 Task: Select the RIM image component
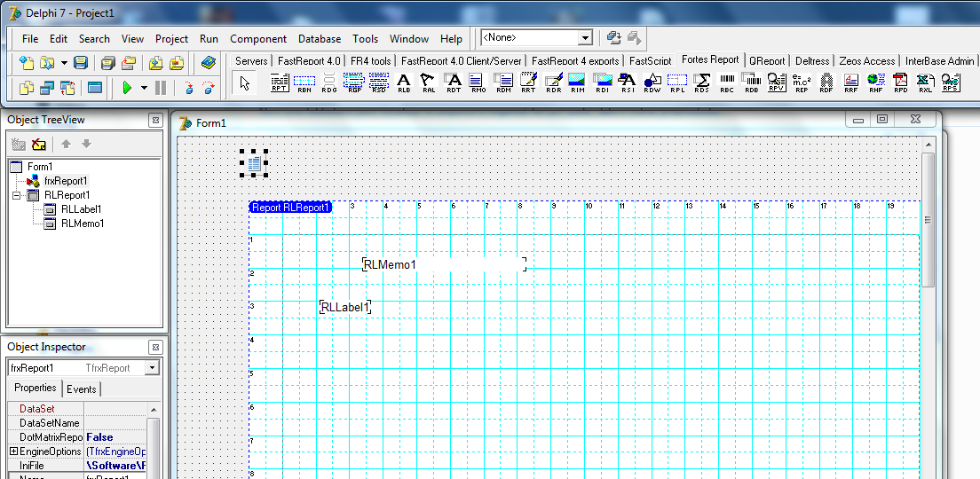578,82
